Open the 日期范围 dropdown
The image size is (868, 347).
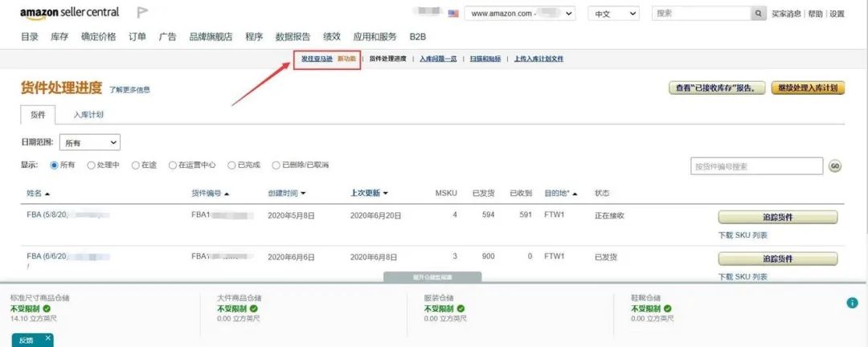(90, 143)
